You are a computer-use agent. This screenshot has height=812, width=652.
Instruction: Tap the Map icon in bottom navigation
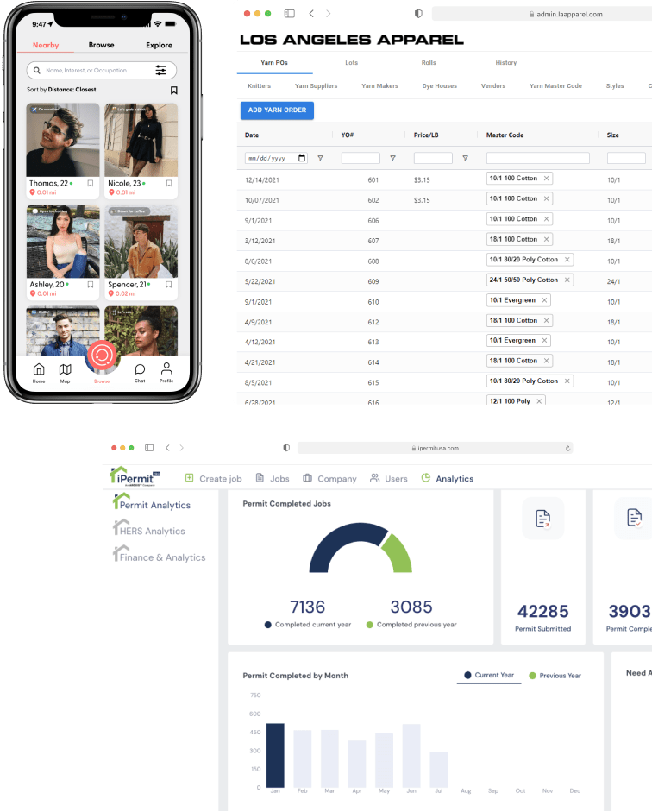pyautogui.click(x=65, y=371)
